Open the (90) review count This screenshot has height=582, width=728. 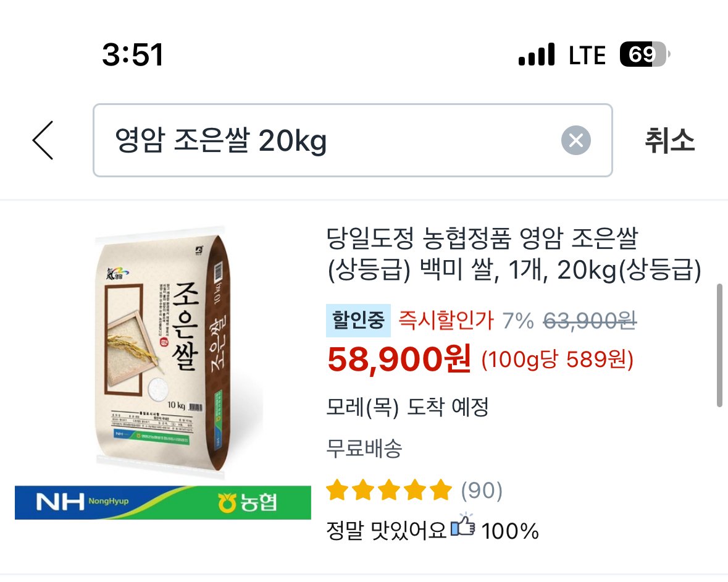pos(482,491)
